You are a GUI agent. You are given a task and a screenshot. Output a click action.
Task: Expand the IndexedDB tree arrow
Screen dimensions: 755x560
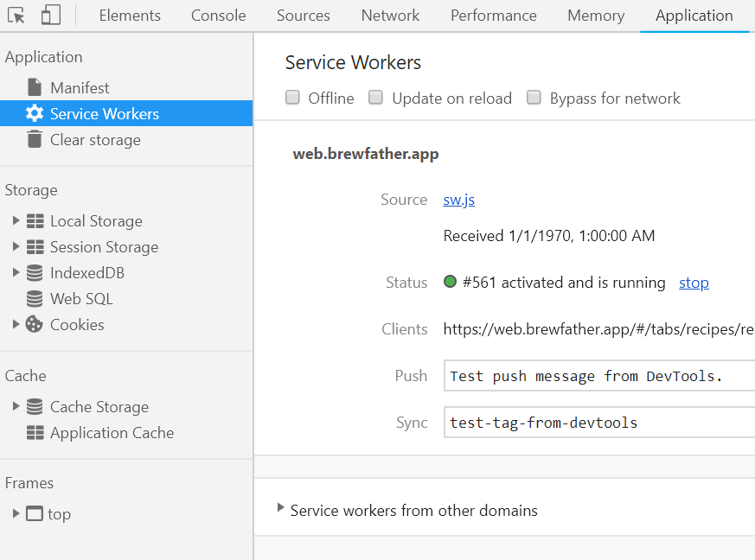[x=16, y=272]
